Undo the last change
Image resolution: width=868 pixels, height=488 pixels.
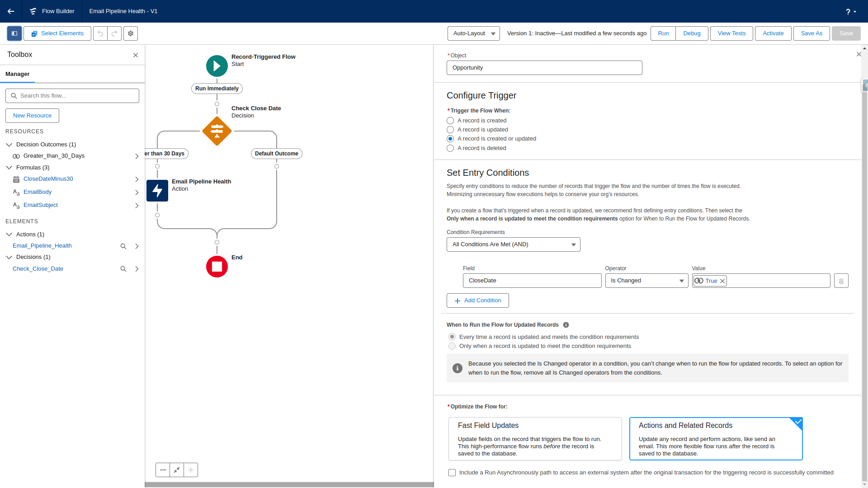[x=100, y=33]
